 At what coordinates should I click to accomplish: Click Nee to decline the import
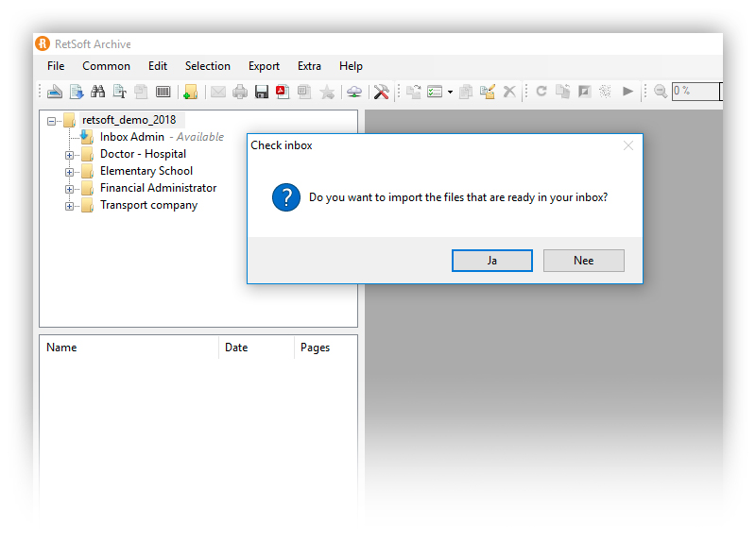point(583,261)
